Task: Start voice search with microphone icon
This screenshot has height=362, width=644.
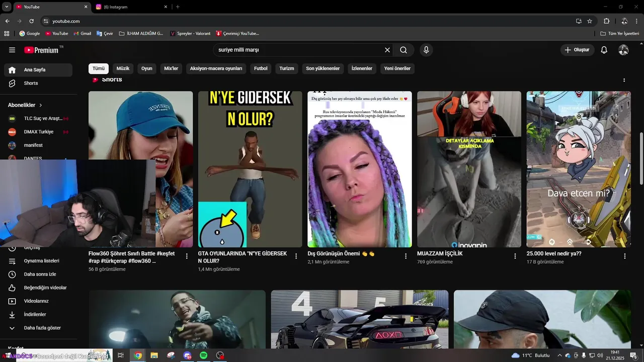Action: point(426,50)
